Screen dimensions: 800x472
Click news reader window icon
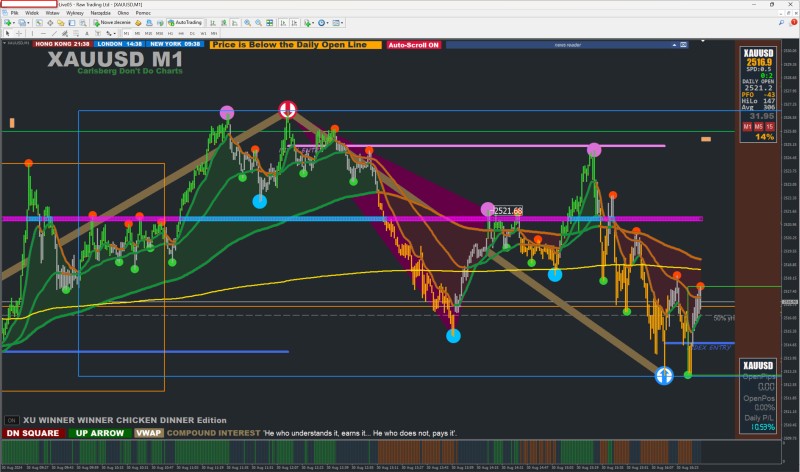(x=684, y=45)
